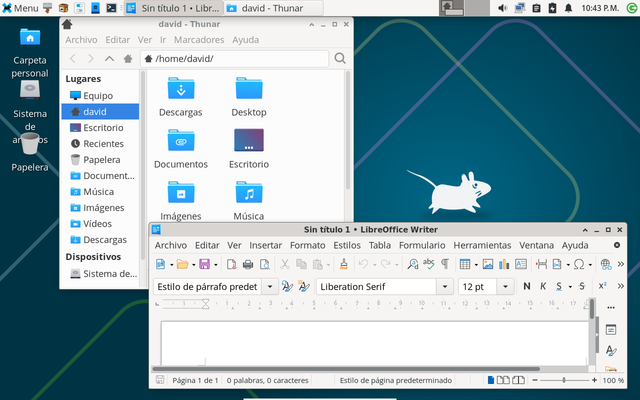Click the Insert table grid icon
The height and width of the screenshot is (400, 640).
[464, 264]
